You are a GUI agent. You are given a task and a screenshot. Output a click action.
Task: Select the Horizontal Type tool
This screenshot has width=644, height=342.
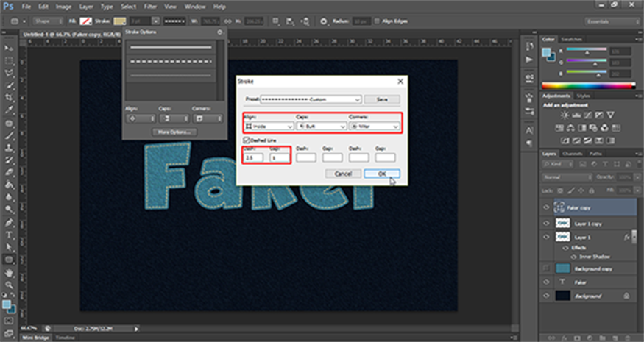coord(10,235)
